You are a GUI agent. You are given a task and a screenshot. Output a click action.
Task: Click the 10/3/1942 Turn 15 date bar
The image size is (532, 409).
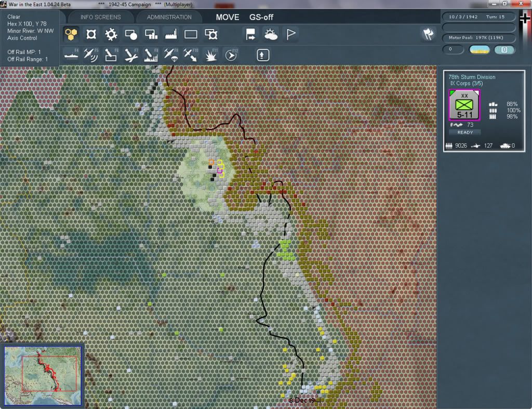click(478, 17)
